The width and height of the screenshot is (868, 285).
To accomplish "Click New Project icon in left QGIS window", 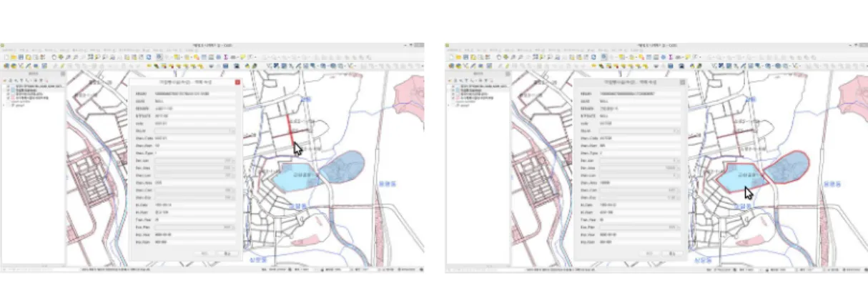I will 6,57.
